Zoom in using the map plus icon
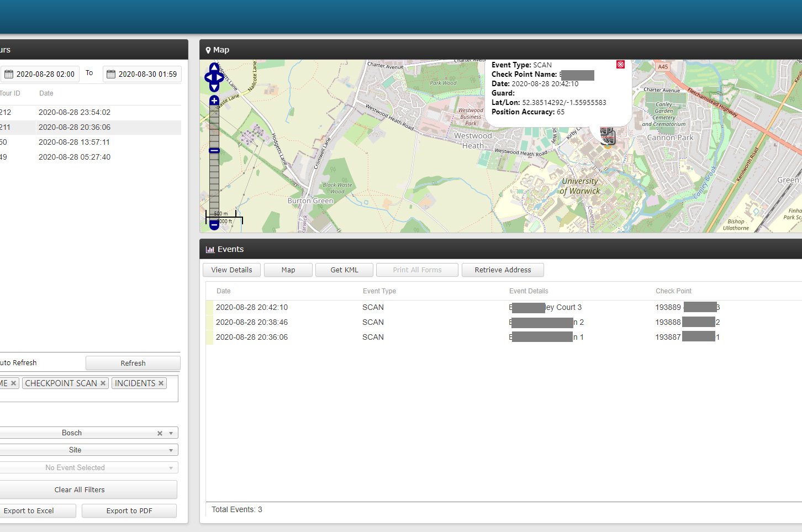The width and height of the screenshot is (802, 532). coord(214,100)
